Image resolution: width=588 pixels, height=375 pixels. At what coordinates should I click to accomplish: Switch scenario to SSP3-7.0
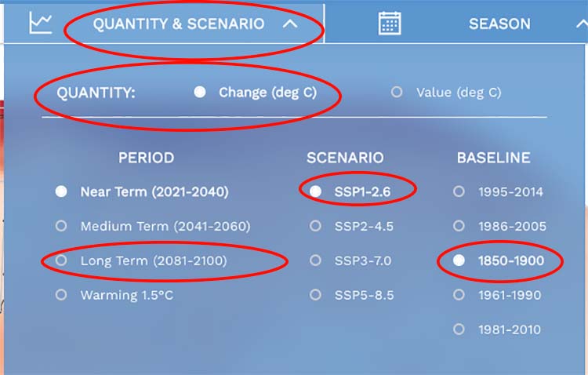pyautogui.click(x=315, y=260)
